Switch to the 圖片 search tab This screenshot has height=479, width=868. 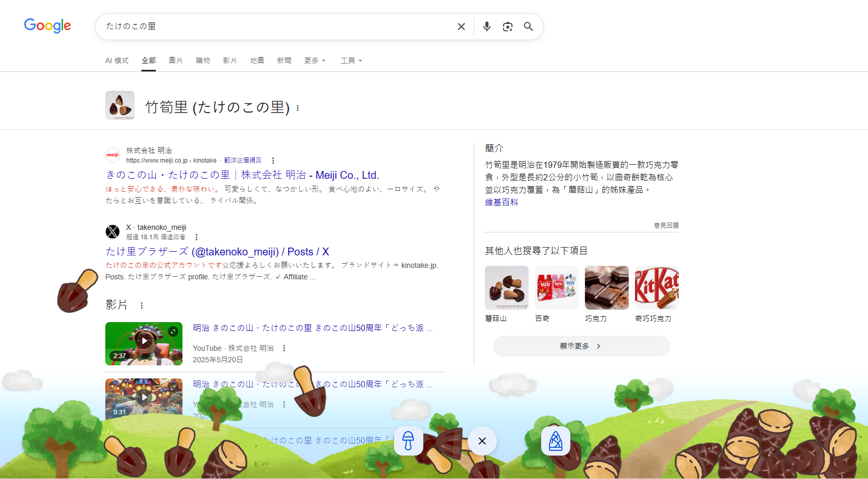176,60
